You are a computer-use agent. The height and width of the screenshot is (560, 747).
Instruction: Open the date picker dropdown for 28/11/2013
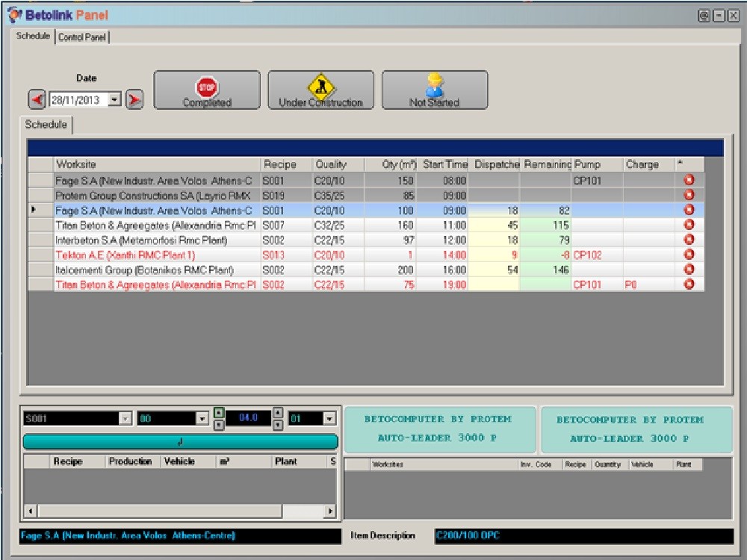click(x=114, y=99)
